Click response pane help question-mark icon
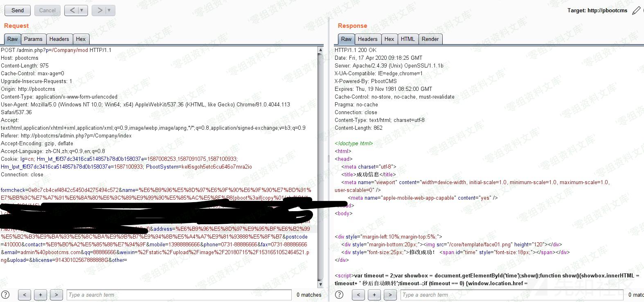 click(x=339, y=295)
